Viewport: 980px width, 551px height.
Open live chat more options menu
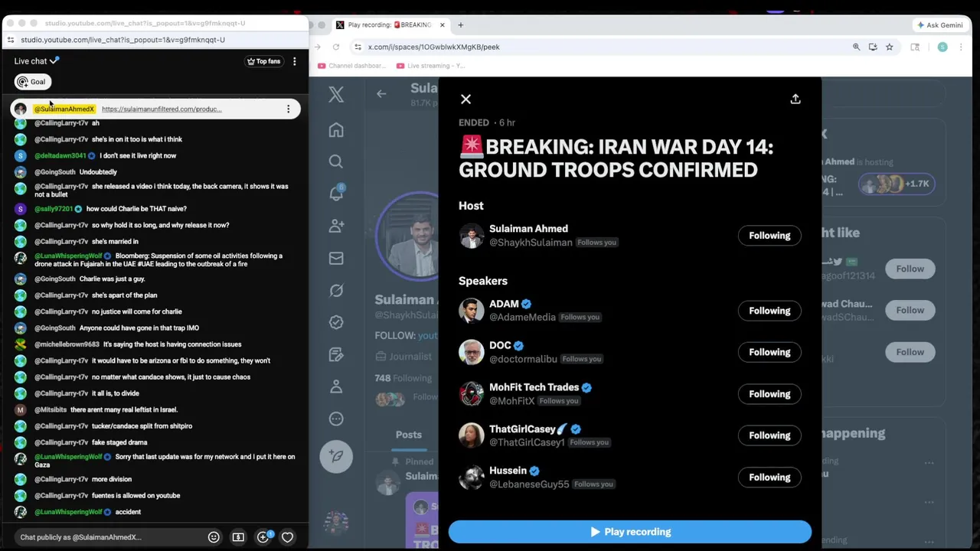[x=295, y=61]
